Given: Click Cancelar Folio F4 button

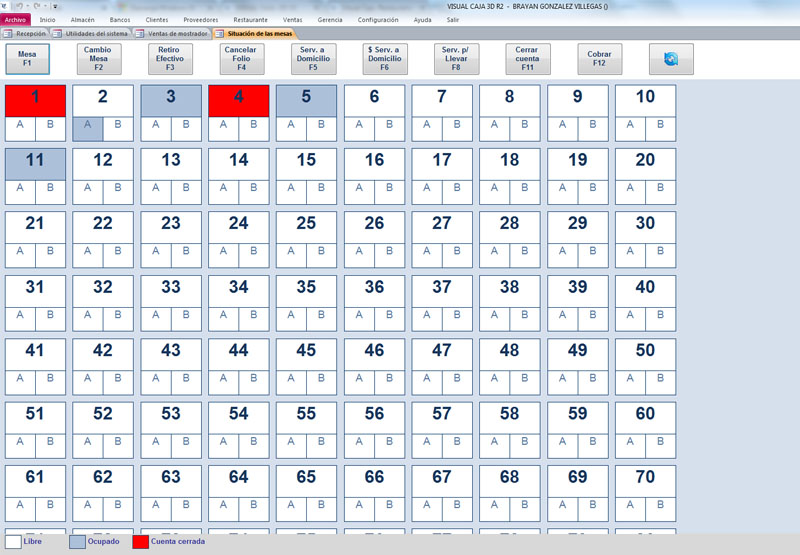Looking at the screenshot, I should pos(242,59).
